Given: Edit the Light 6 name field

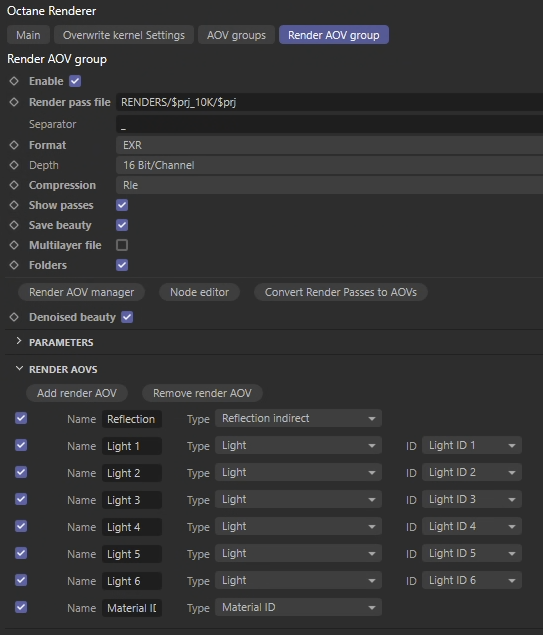Looking at the screenshot, I should (x=132, y=581).
